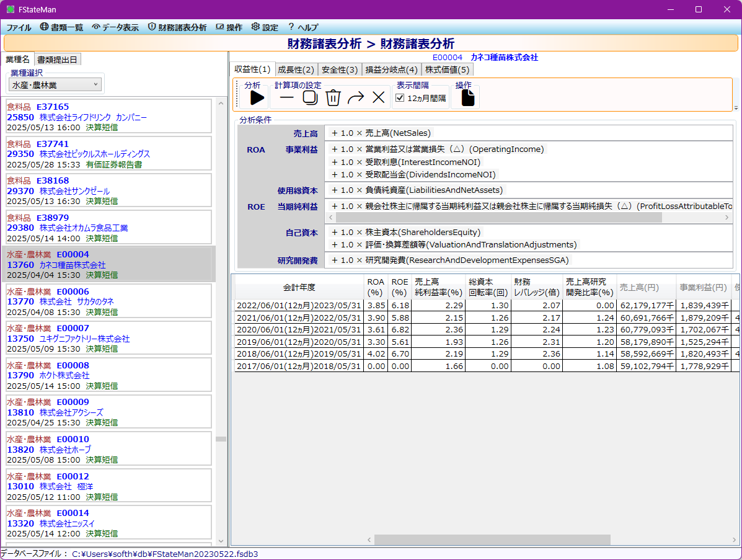This screenshot has width=742, height=560.
Task: Select company 株式会社オカムラ食品工業 entry
Action: 108,227
